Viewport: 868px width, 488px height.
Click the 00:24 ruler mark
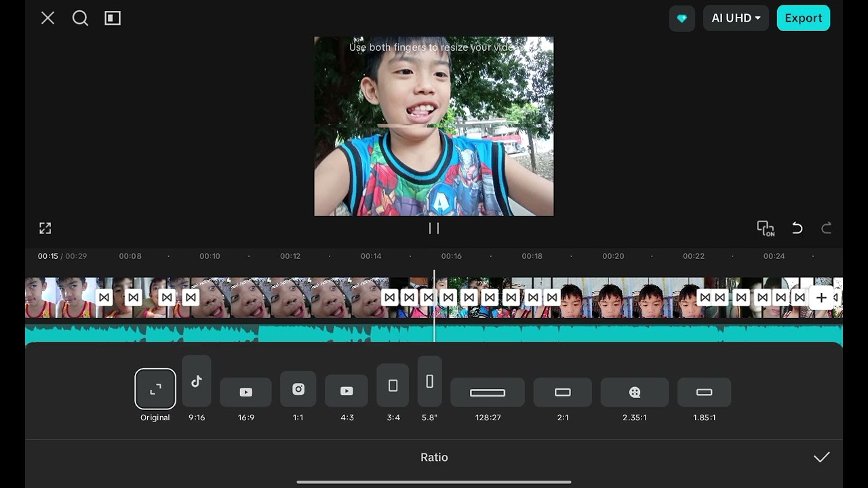[774, 256]
